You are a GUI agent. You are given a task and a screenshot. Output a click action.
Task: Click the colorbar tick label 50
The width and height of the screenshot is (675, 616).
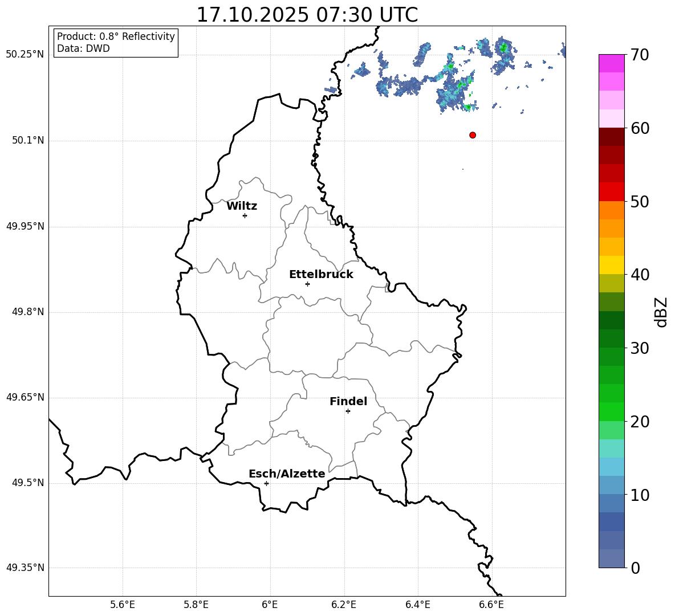(640, 201)
